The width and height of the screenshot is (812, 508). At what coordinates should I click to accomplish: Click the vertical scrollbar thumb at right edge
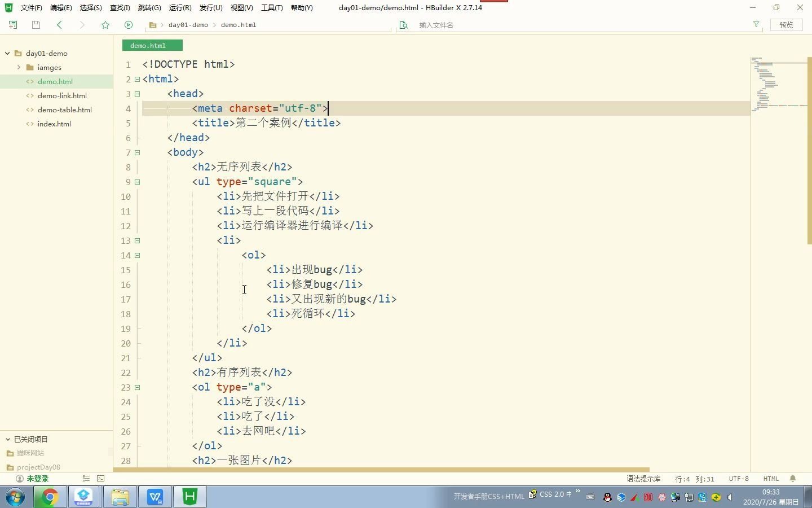pos(810,150)
